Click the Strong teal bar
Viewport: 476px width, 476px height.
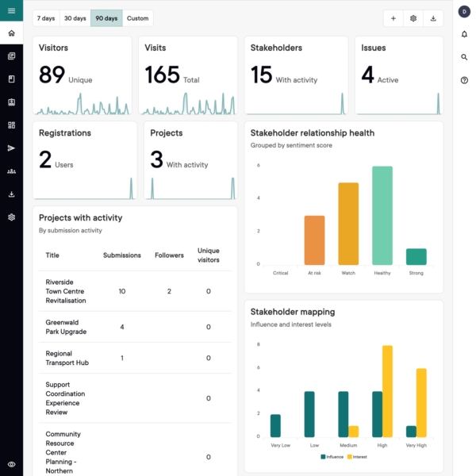coord(416,257)
